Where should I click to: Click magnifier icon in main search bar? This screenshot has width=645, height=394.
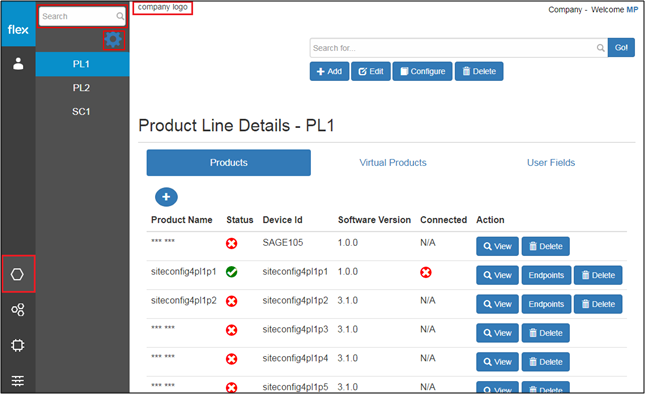point(601,48)
